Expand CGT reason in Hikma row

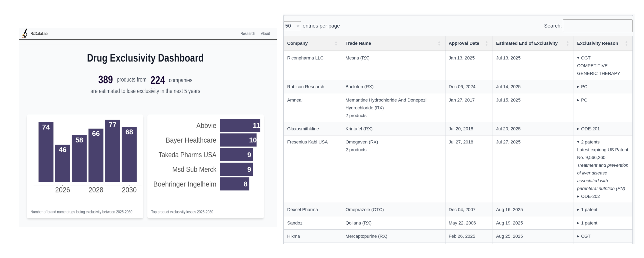point(583,236)
